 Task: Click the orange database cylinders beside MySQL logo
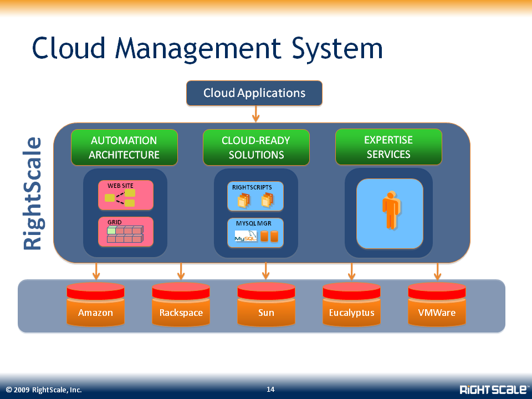coord(269,237)
